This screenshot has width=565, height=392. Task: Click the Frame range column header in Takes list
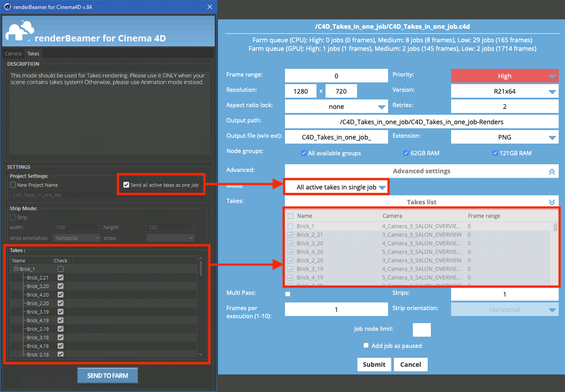[484, 216]
